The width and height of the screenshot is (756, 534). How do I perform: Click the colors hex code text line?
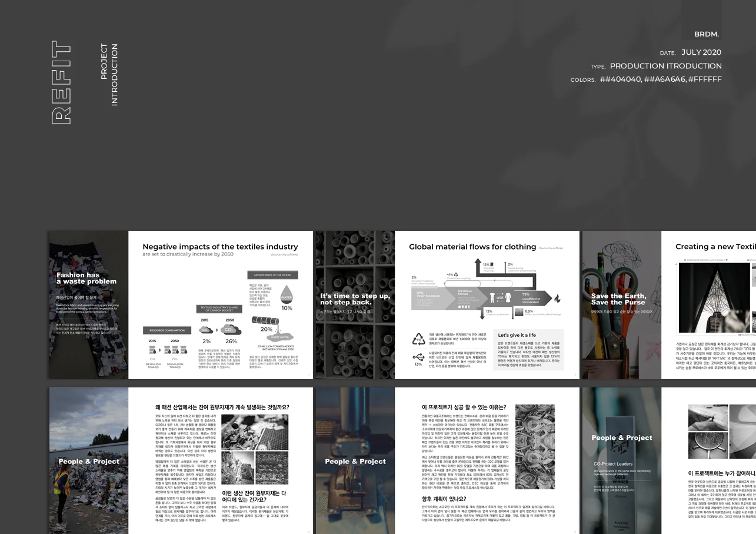646,79
